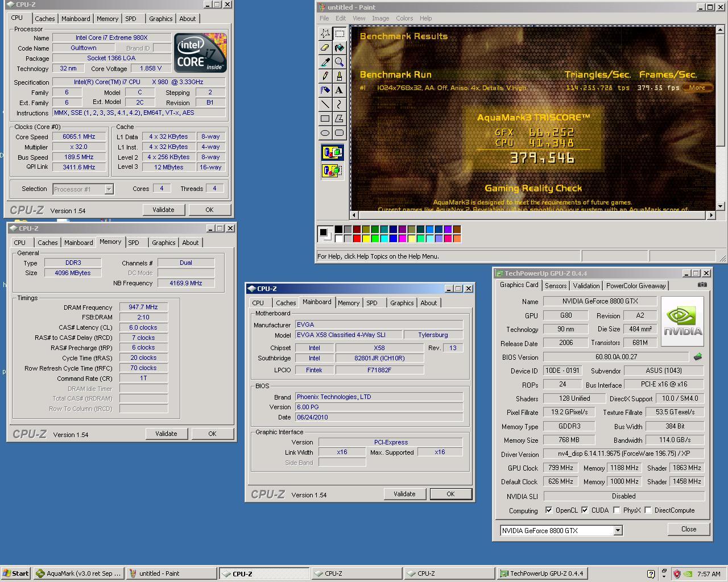Open the red security shield tray alert
The image size is (728, 582).
click(676, 574)
